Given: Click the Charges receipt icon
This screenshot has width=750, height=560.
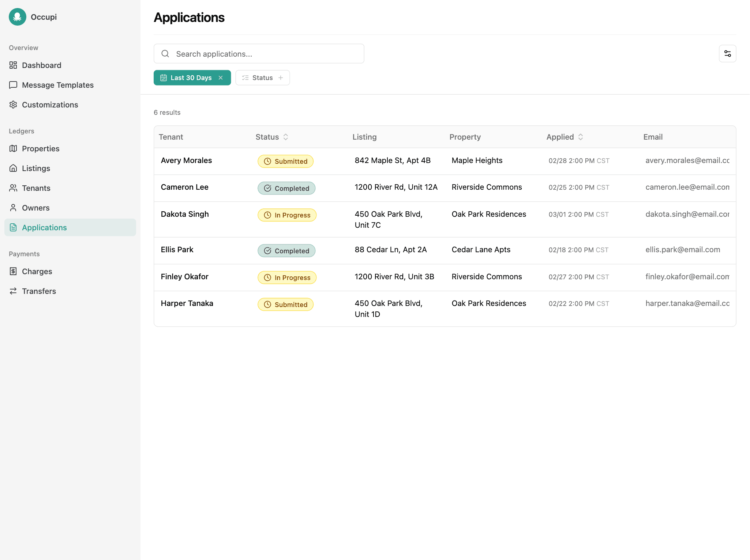Looking at the screenshot, I should point(13,271).
